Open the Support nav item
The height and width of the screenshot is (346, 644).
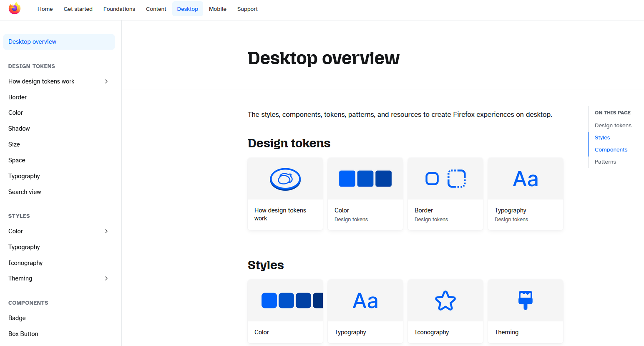(247, 9)
